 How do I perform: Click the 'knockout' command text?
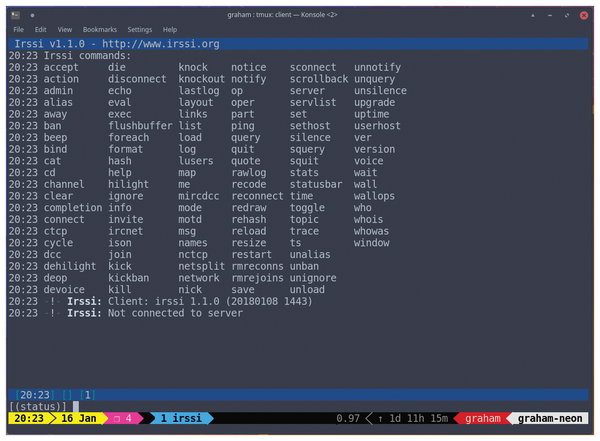point(201,79)
